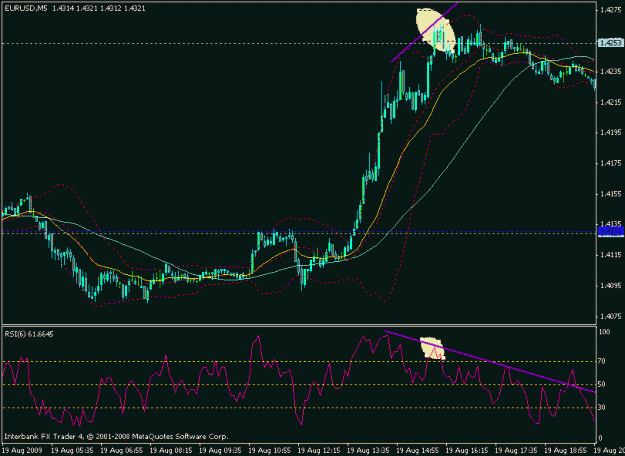Click the 19 Aug 13:35 time label
The height and width of the screenshot is (456, 625).
366,450
